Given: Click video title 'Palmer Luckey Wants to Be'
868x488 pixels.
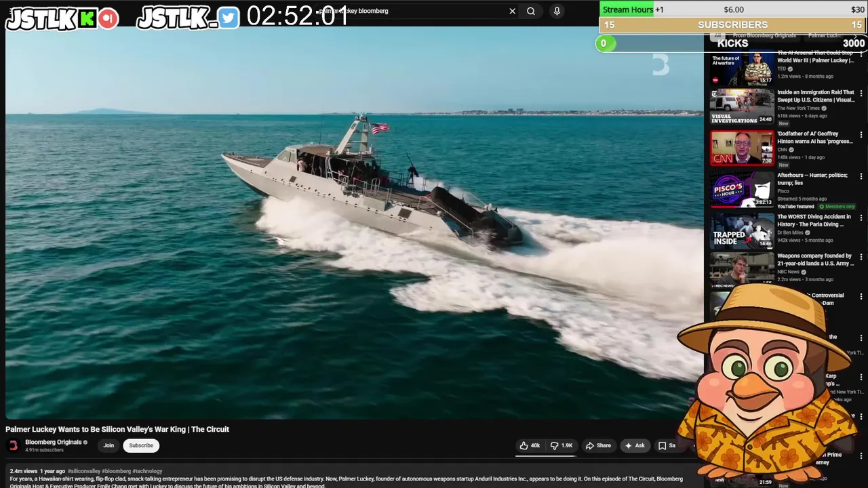Looking at the screenshot, I should (x=117, y=429).
